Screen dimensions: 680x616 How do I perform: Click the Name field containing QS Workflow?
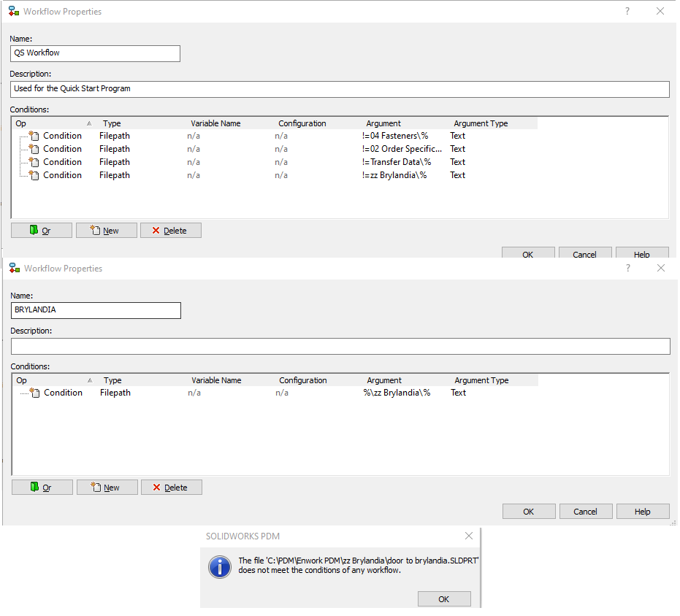pos(95,53)
